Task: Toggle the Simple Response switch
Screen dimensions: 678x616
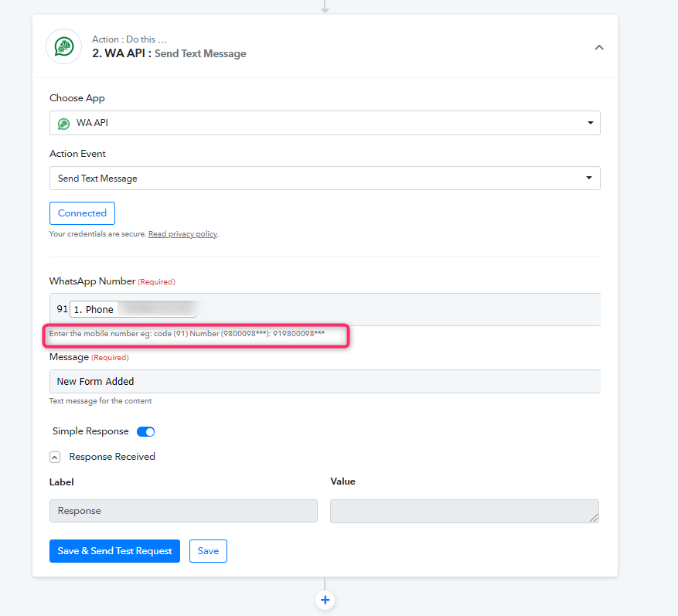Action: pyautogui.click(x=145, y=431)
